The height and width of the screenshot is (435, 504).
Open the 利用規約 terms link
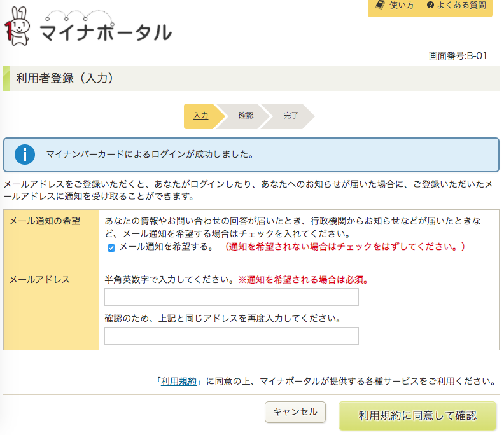178,382
